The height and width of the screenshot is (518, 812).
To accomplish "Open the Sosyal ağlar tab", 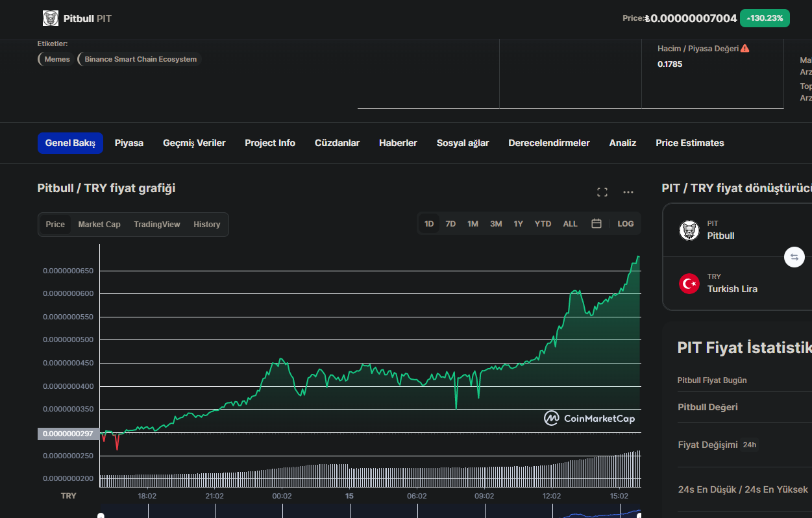I will pyautogui.click(x=463, y=143).
